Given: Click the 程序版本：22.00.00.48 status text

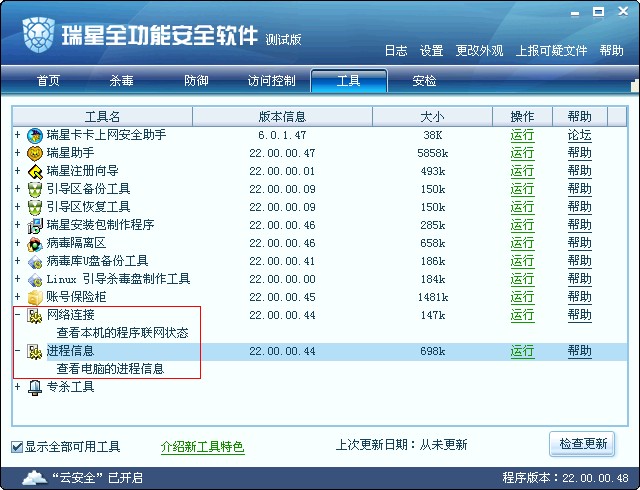Looking at the screenshot, I should tap(565, 477).
